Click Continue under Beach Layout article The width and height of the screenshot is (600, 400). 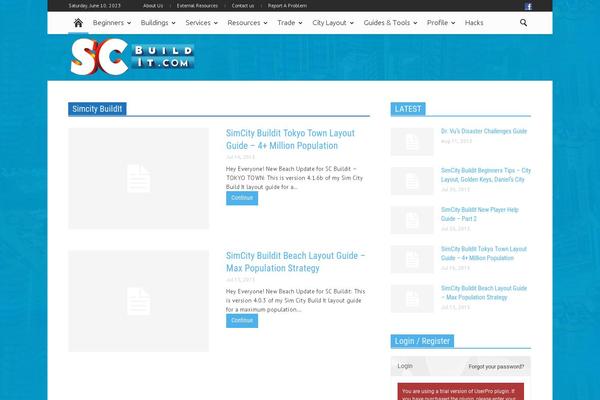pos(242,320)
